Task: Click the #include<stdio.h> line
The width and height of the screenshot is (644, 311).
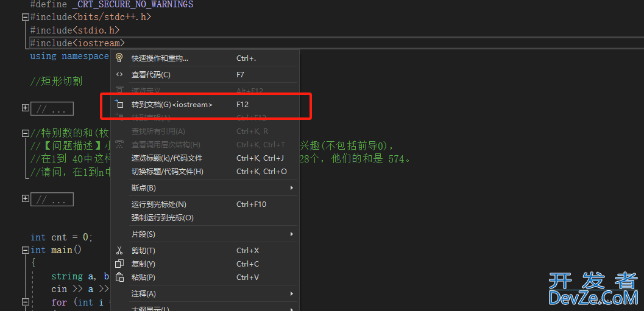Action: (75, 30)
